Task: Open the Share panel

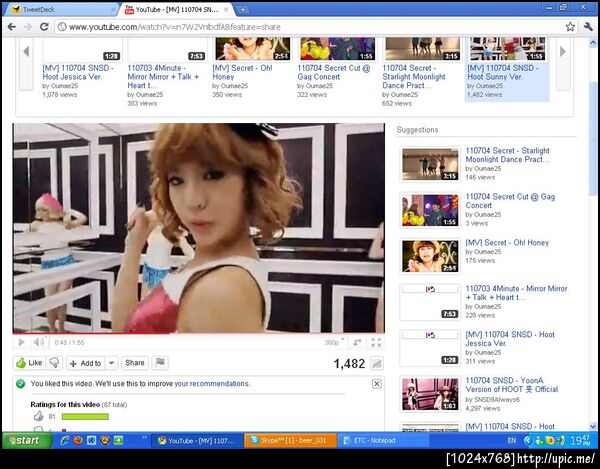Action: click(135, 363)
